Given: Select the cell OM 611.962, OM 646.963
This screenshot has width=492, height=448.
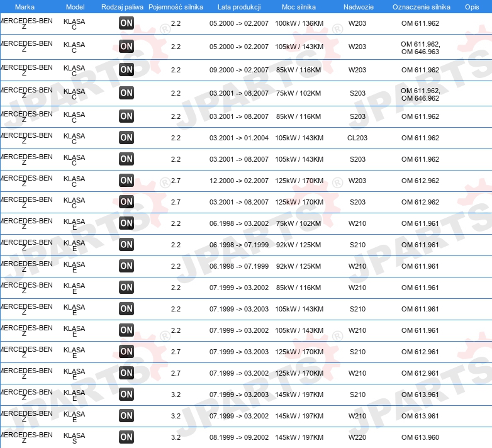Looking at the screenshot, I should tap(420, 48).
